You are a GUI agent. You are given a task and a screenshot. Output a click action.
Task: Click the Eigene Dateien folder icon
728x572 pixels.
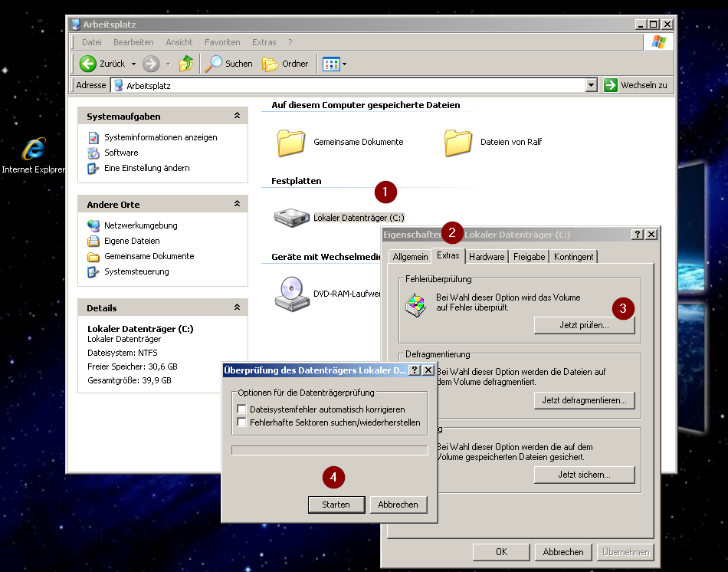pos(93,242)
